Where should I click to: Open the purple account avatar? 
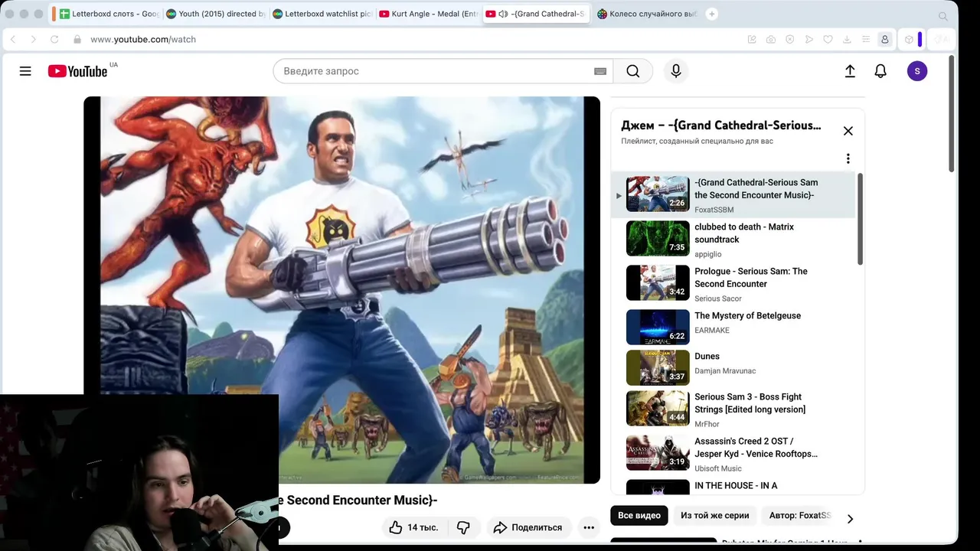pos(917,71)
